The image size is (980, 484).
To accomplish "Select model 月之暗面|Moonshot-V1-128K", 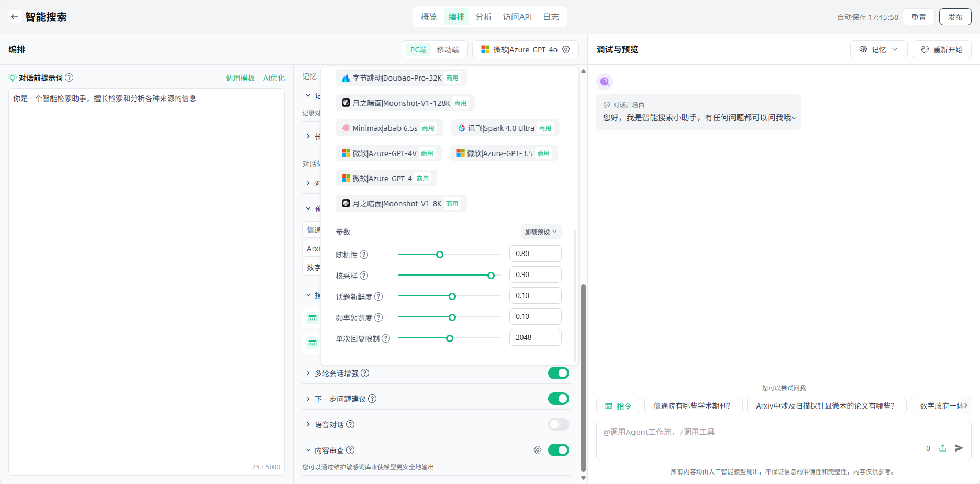I will [405, 103].
